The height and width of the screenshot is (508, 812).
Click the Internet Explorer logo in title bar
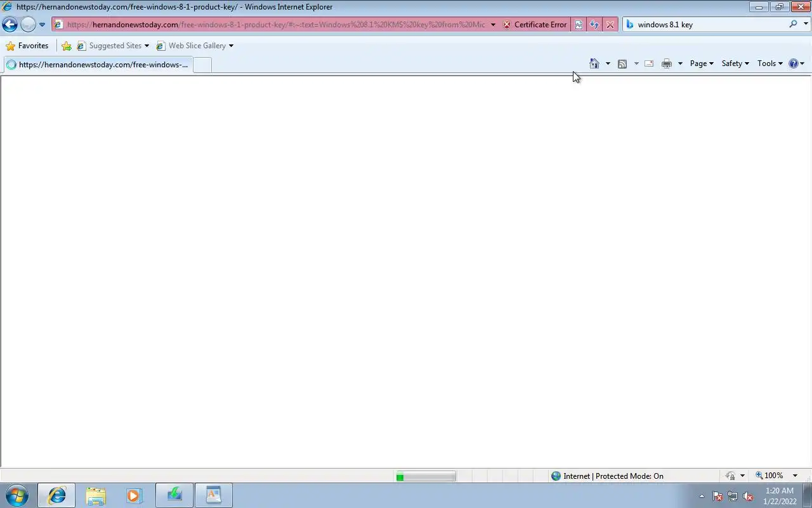click(x=8, y=7)
